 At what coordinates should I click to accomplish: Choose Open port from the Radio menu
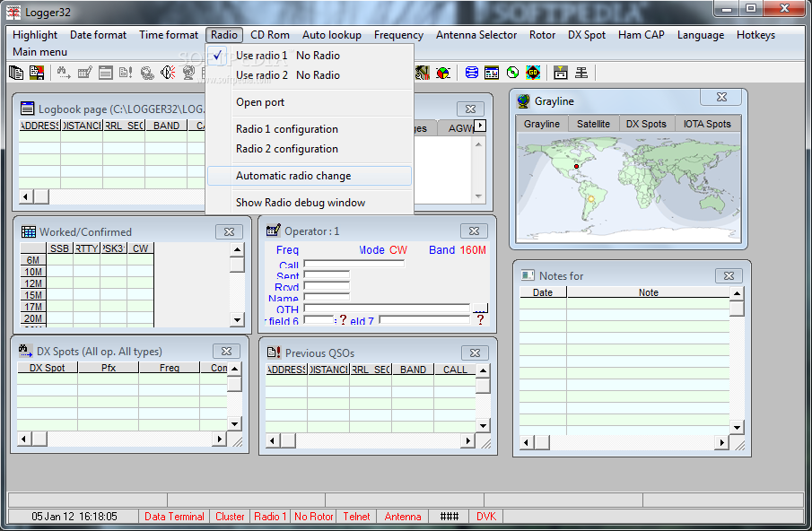tap(310, 102)
